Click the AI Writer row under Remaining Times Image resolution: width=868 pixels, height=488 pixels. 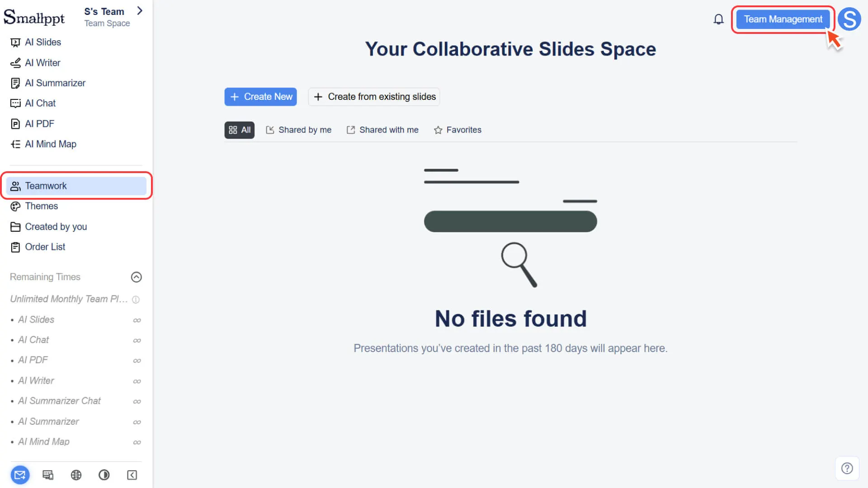point(76,381)
